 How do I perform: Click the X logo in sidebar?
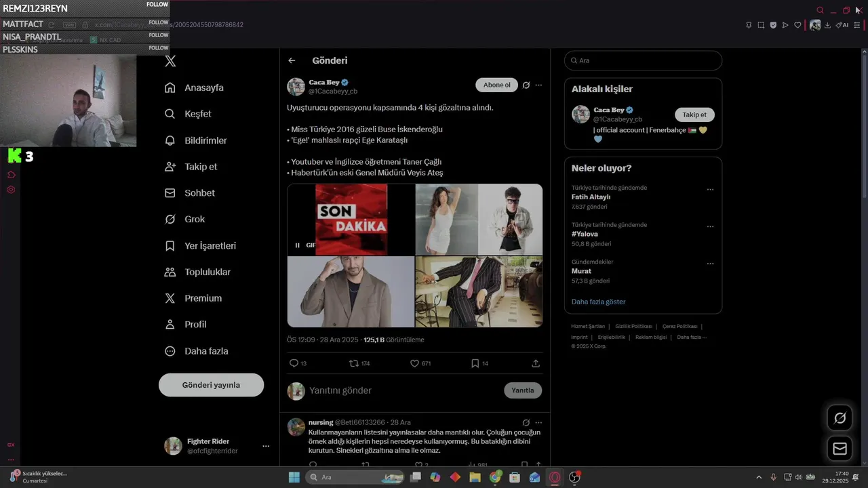click(170, 61)
